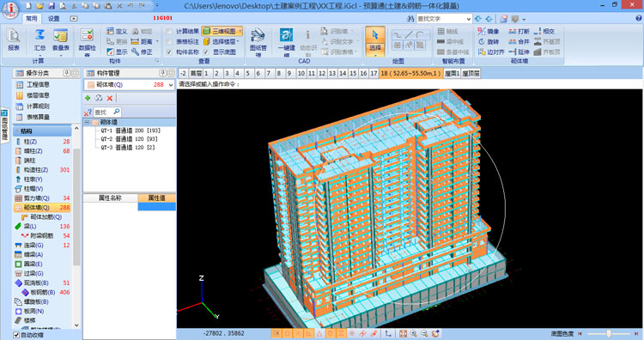Open the 查找文字 search combo box
The image size is (644, 340).
[445, 19]
